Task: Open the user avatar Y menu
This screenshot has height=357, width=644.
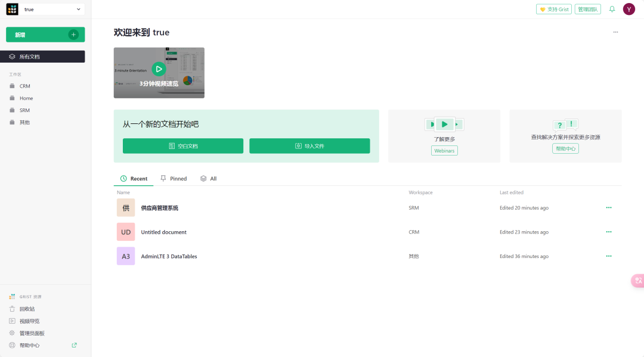Action: 628,9
